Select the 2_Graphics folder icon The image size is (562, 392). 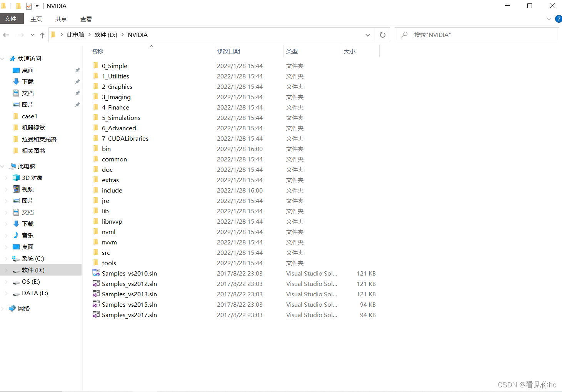tap(96, 86)
